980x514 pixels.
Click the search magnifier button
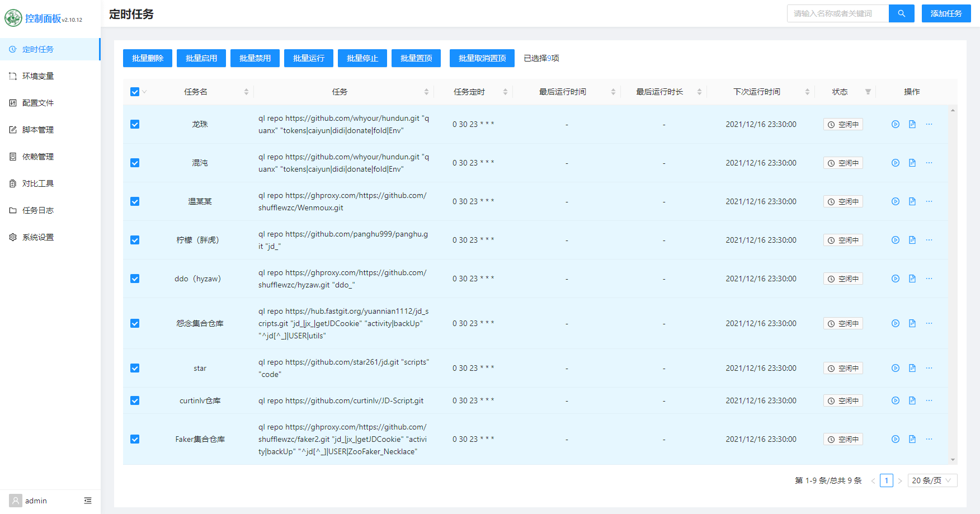901,13
